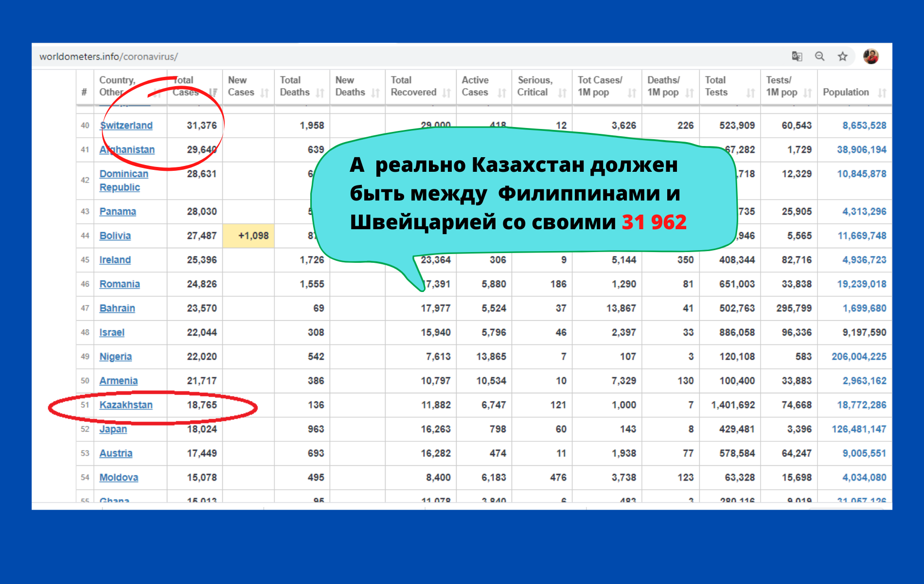This screenshot has width=924, height=584.
Task: Select Kazakhstan total tests 1,401,692
Action: coord(733,405)
